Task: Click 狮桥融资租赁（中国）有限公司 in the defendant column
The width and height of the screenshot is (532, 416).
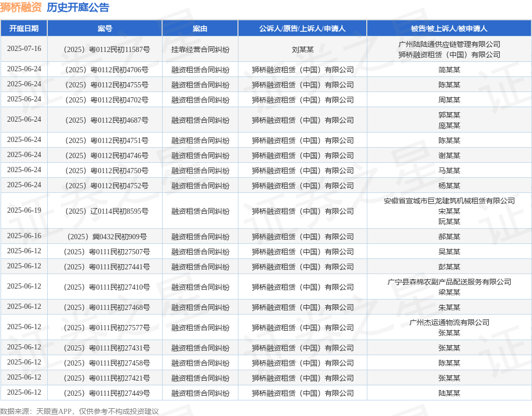Action: (x=449, y=55)
